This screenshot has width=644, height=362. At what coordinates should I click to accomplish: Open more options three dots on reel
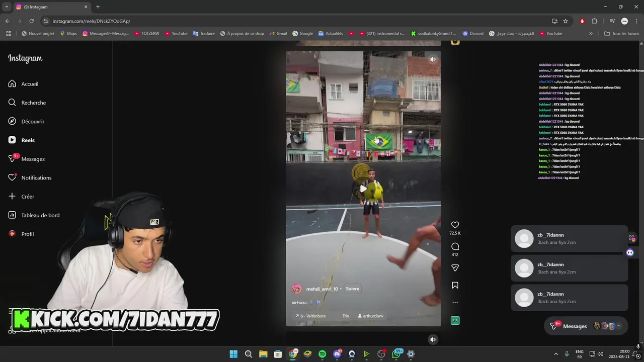(x=455, y=303)
